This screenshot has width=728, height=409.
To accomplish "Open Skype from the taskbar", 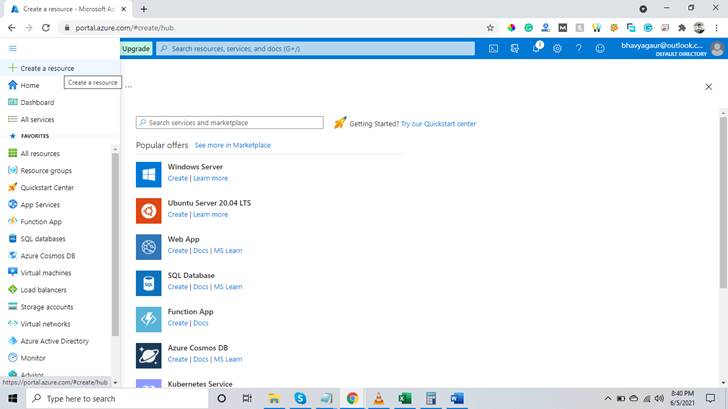I will click(x=300, y=398).
